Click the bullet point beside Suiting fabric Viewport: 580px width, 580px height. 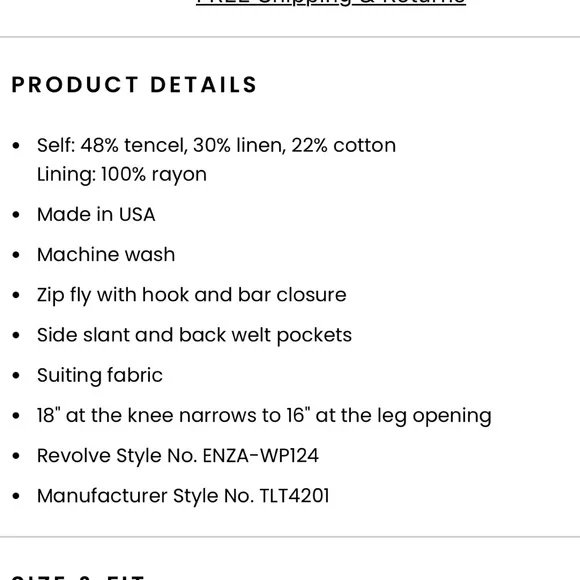coord(16,375)
